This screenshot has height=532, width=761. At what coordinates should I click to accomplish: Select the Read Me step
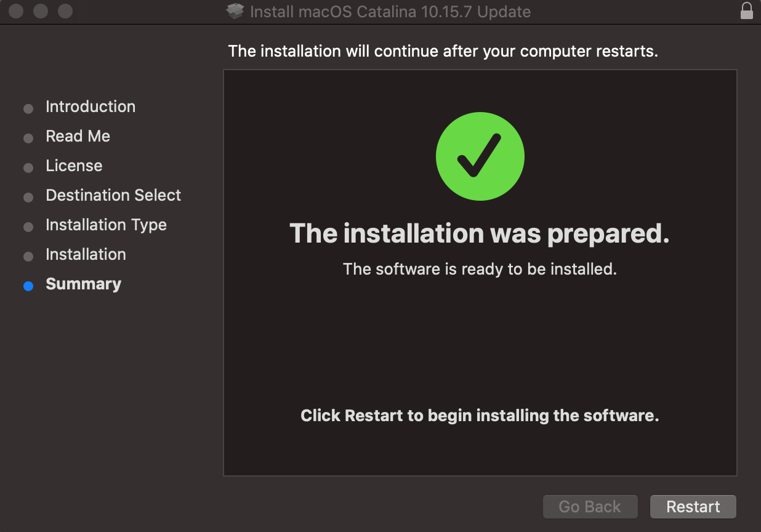78,136
